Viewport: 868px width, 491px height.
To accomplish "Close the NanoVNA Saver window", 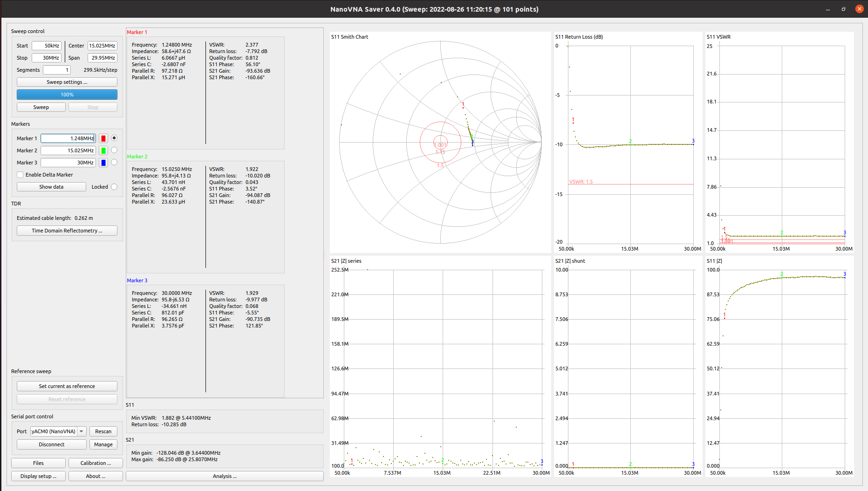I will tap(860, 9).
